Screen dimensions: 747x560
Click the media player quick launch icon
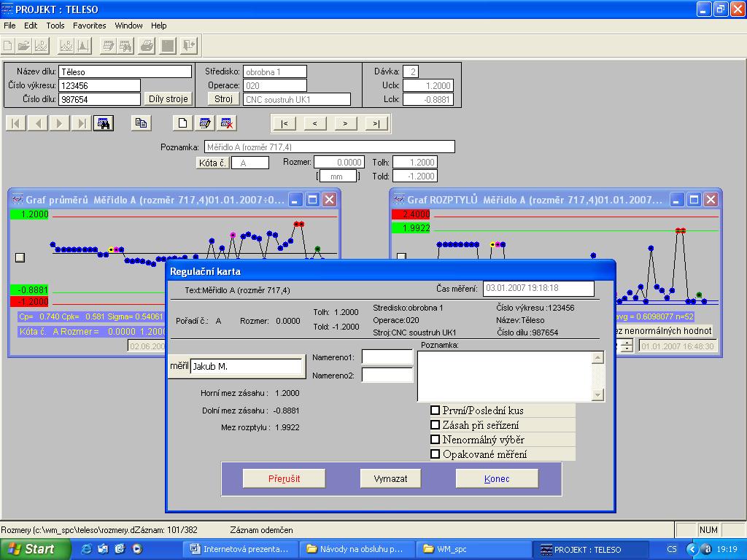click(x=136, y=549)
